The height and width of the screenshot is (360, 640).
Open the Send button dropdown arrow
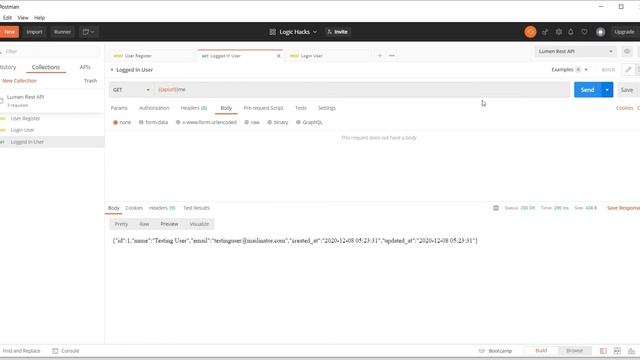click(607, 90)
